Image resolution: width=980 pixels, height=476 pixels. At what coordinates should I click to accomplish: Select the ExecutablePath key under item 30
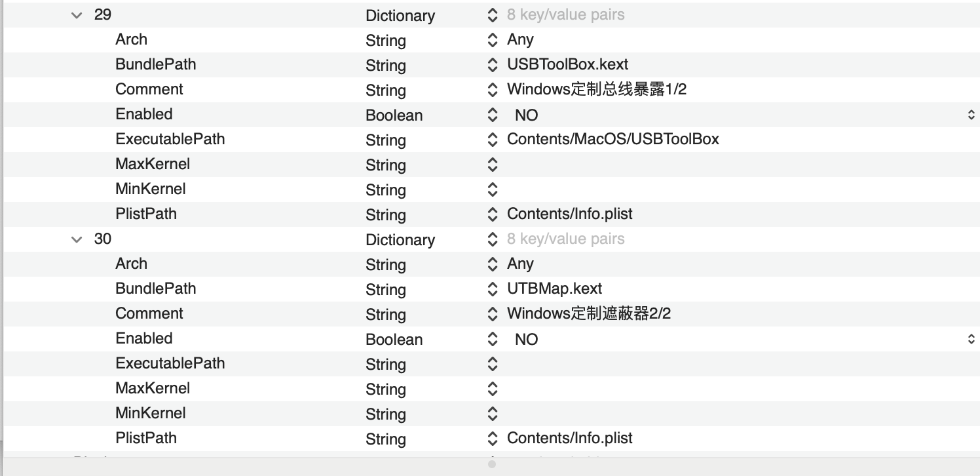pos(170,364)
